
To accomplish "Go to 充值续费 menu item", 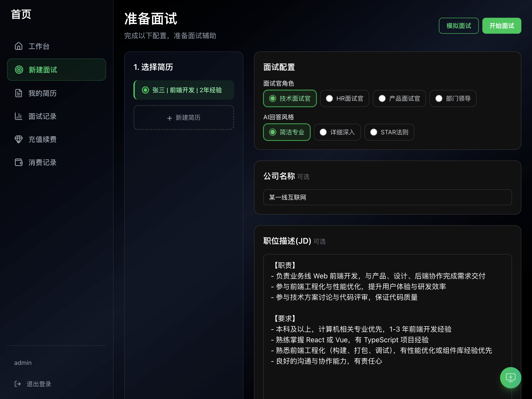I will pos(42,139).
